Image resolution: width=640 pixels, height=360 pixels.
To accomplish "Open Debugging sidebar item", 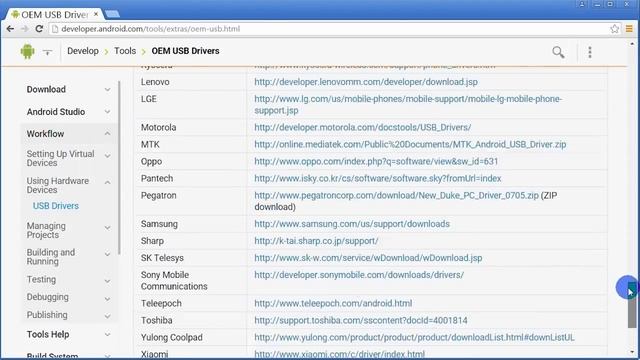I will pyautogui.click(x=48, y=297).
